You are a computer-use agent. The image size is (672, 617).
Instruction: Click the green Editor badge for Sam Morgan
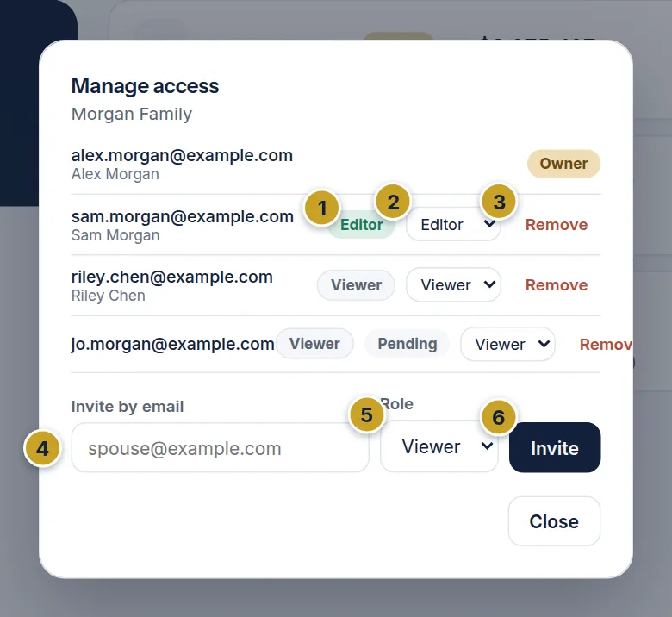coord(361,225)
